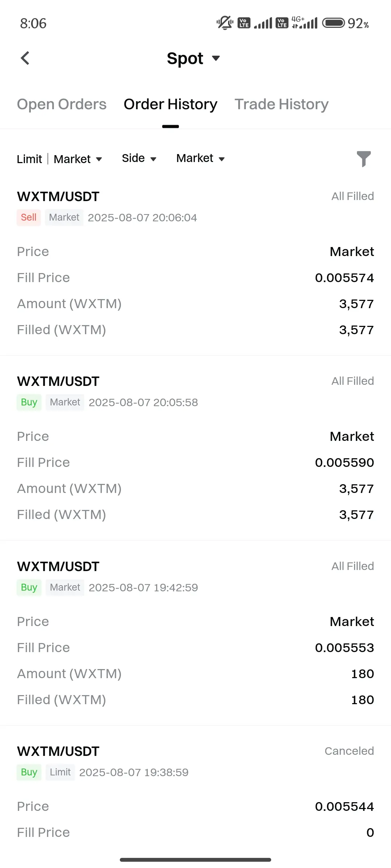391x868 pixels.
Task: Tap All Filled status of 19:42:59 order
Action: (353, 566)
